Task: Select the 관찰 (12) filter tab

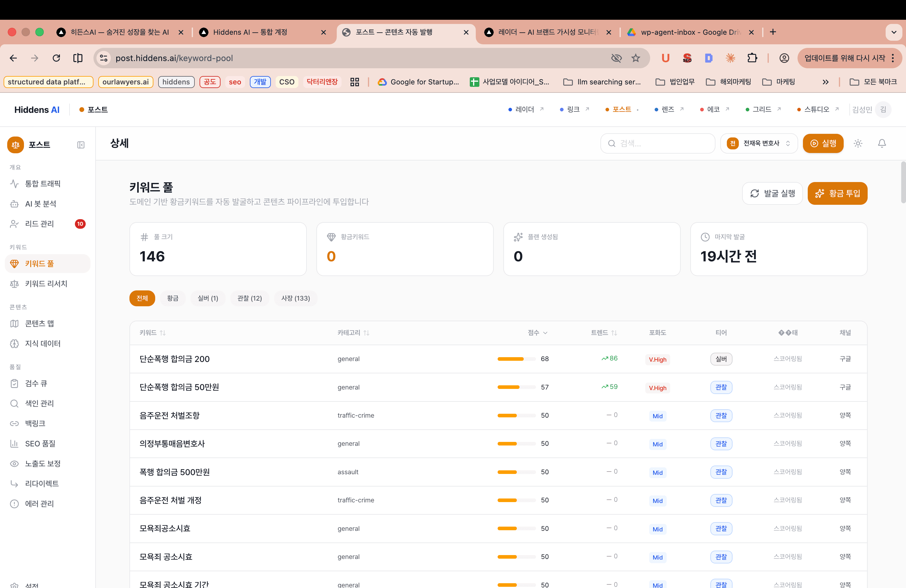Action: tap(249, 298)
